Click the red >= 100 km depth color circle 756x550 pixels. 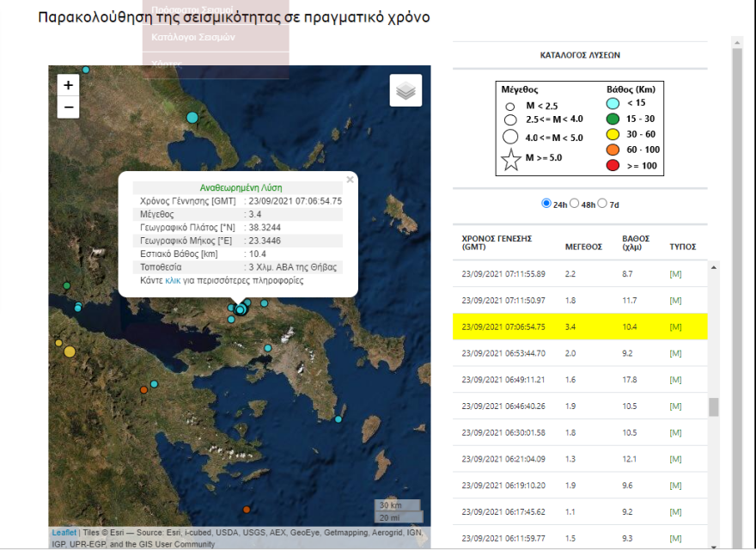613,165
